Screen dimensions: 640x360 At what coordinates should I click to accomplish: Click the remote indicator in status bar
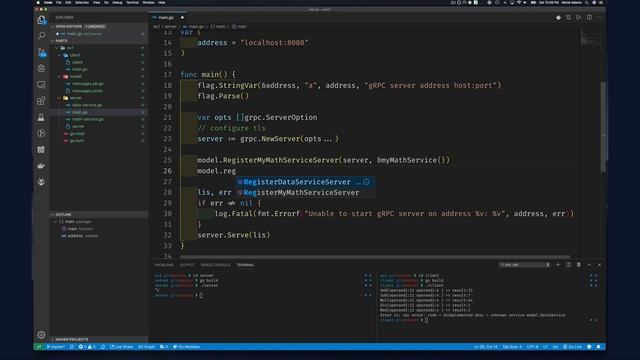[39, 347]
